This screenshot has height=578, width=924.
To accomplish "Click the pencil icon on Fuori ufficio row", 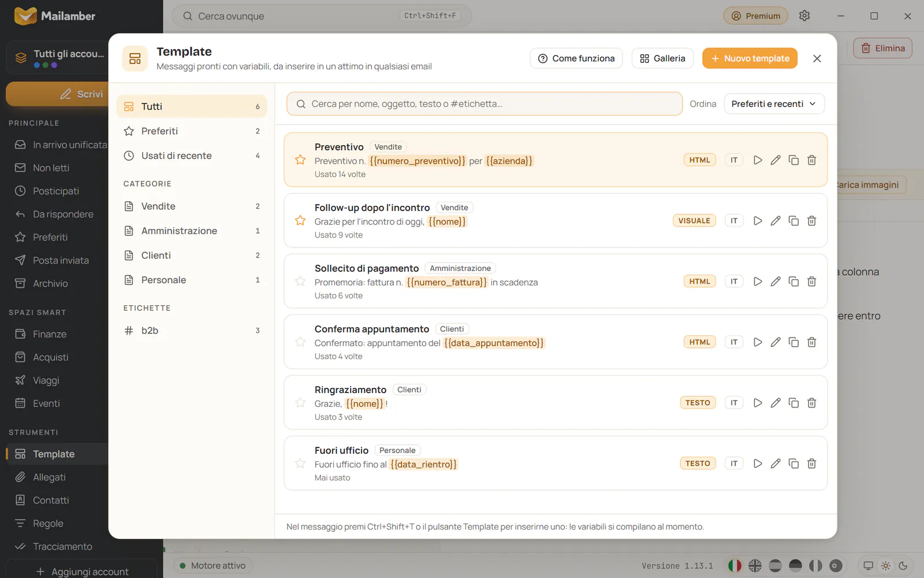I will click(776, 464).
